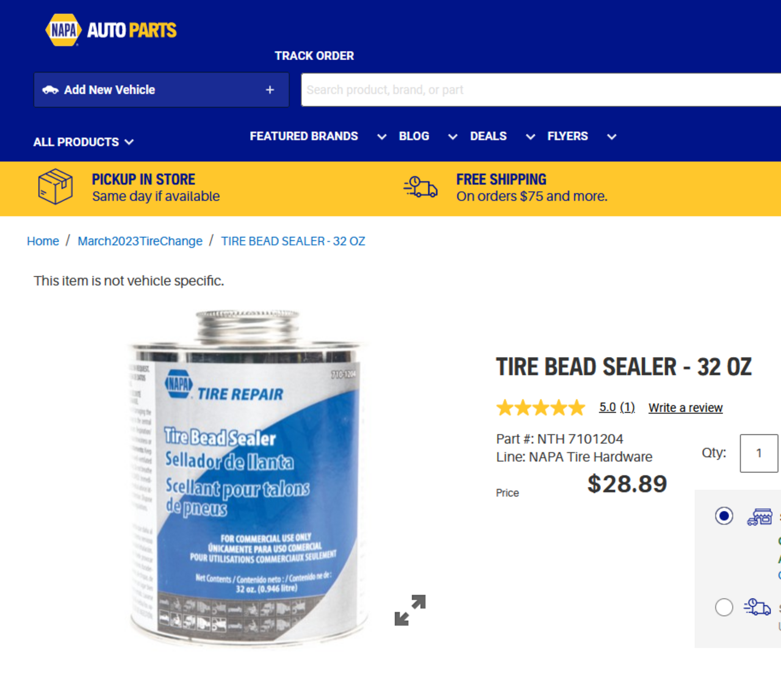Click the plus icon to add vehicle

270,90
